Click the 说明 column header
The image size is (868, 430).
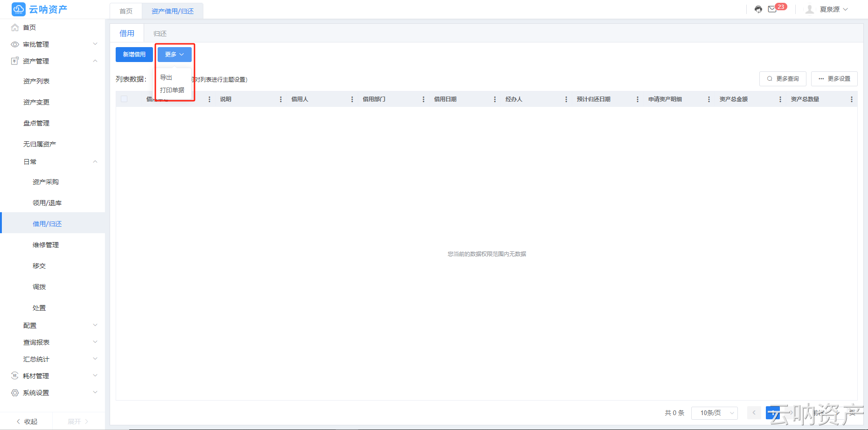click(226, 99)
